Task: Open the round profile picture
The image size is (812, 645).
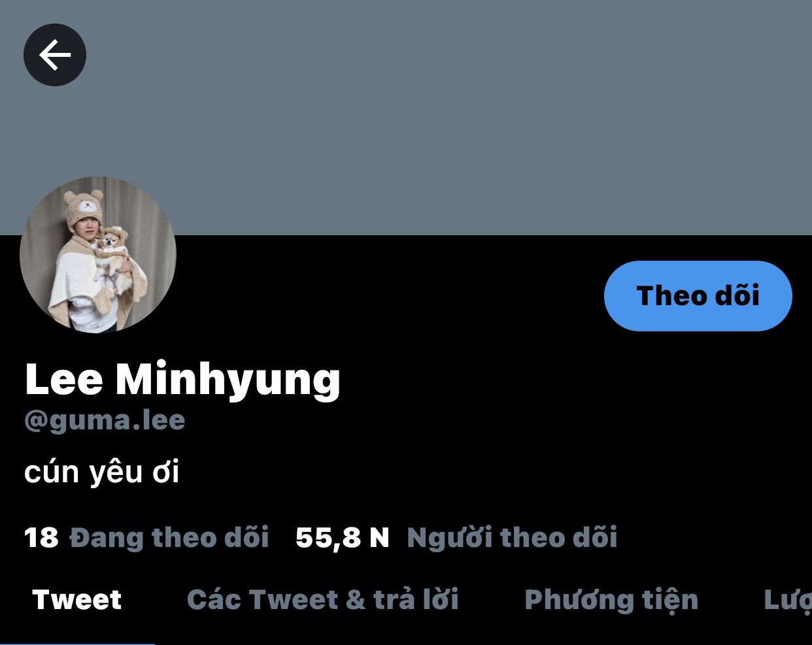Action: click(98, 255)
